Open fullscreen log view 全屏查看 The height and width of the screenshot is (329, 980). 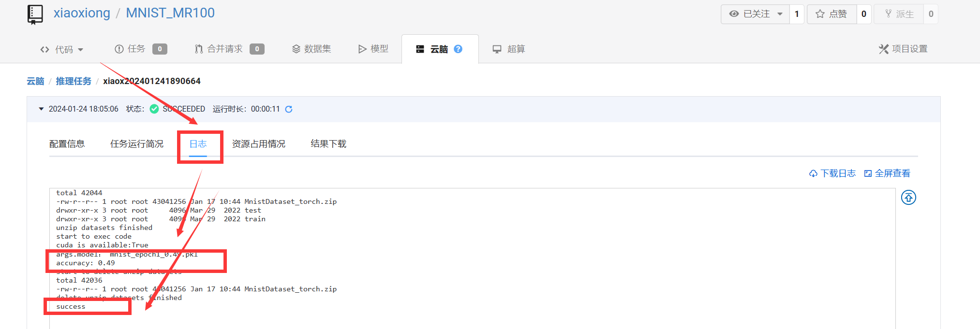click(x=887, y=173)
